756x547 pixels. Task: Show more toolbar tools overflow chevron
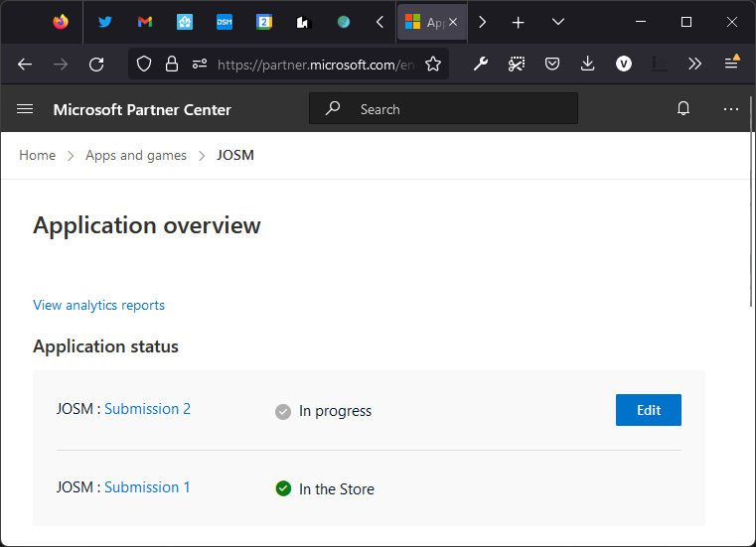tap(694, 64)
